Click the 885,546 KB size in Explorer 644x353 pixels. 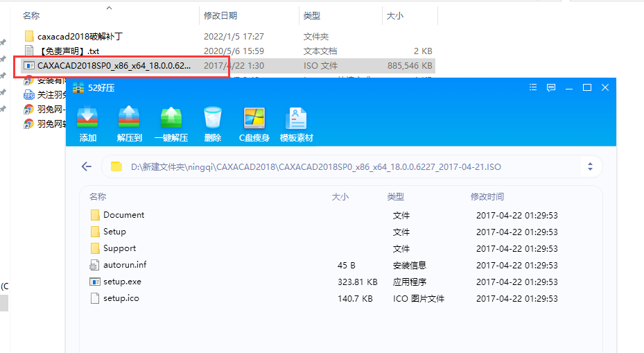pos(410,66)
